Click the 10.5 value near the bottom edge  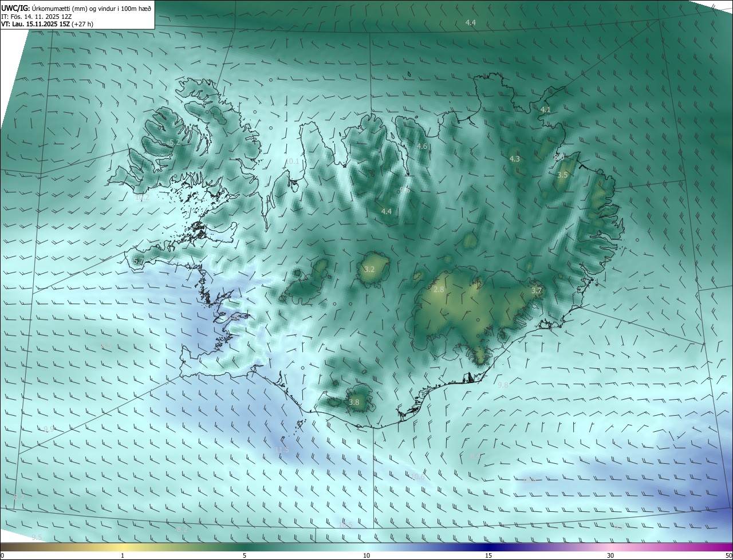point(345,525)
